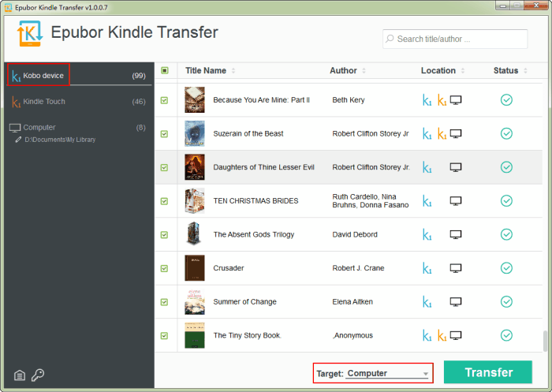Click author name Elena Aitken
Screen dimensions: 552x392
[x=352, y=302]
